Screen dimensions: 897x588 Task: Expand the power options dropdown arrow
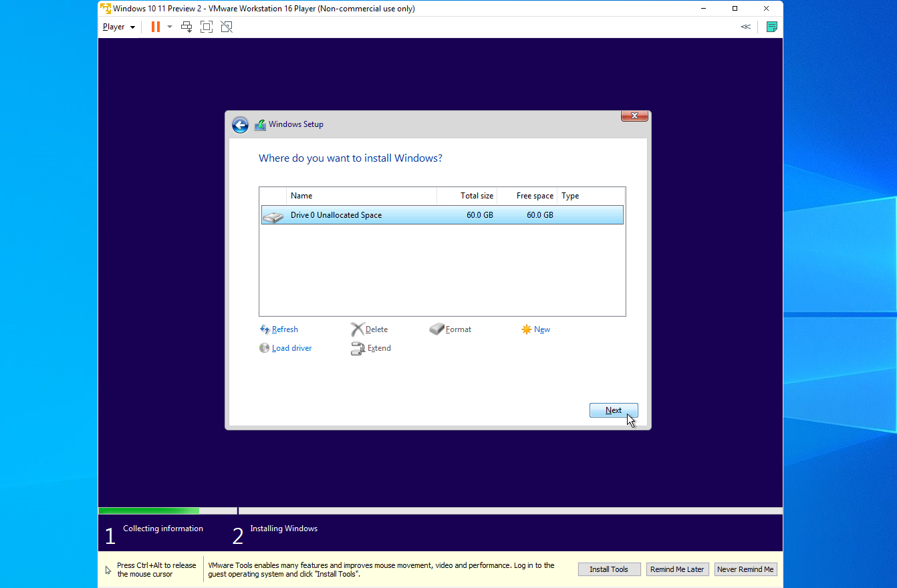pos(169,27)
